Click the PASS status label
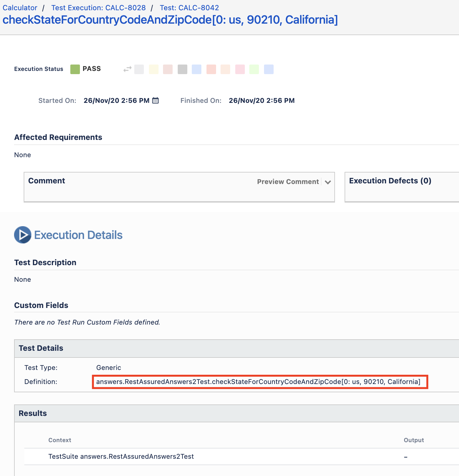Screen dimensions: 459x476 point(92,69)
